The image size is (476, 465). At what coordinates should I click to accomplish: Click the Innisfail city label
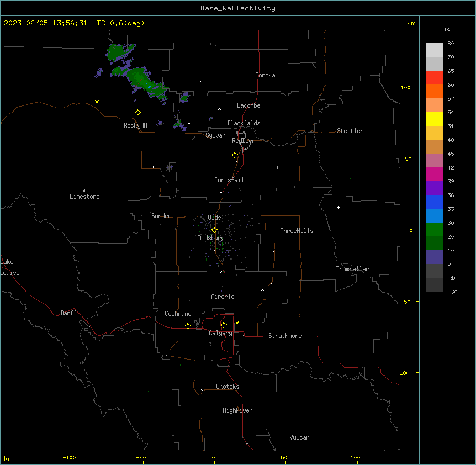[229, 180]
